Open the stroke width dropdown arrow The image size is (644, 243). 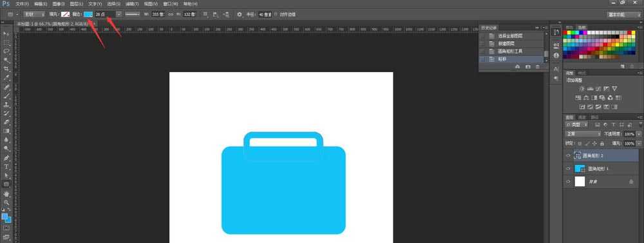point(118,14)
